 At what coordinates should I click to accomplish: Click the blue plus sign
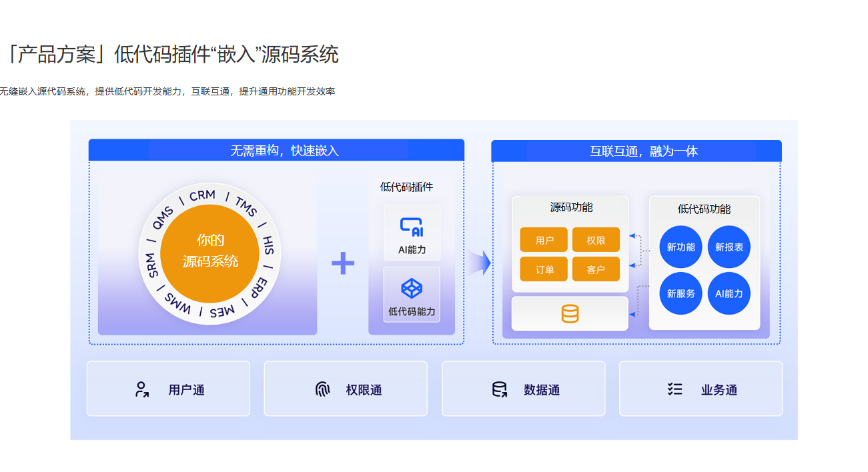pos(343,263)
